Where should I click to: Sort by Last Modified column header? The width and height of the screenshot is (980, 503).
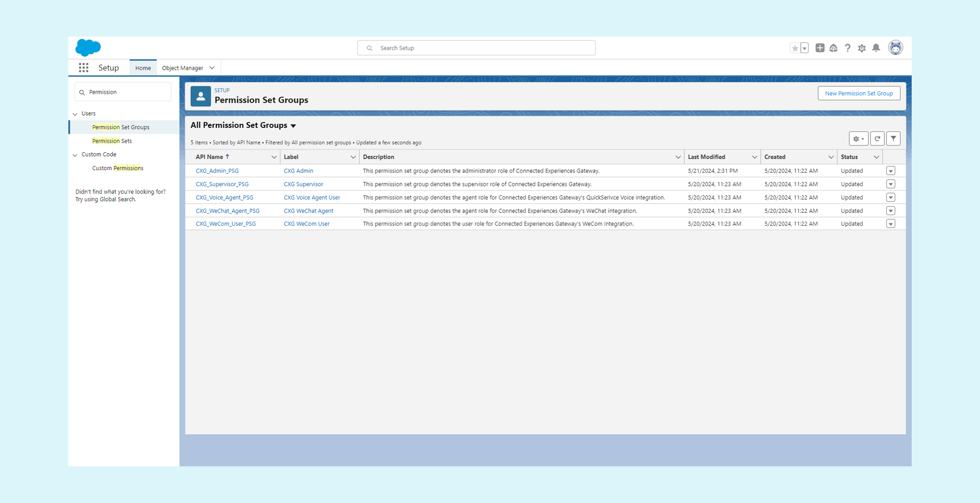coord(706,157)
